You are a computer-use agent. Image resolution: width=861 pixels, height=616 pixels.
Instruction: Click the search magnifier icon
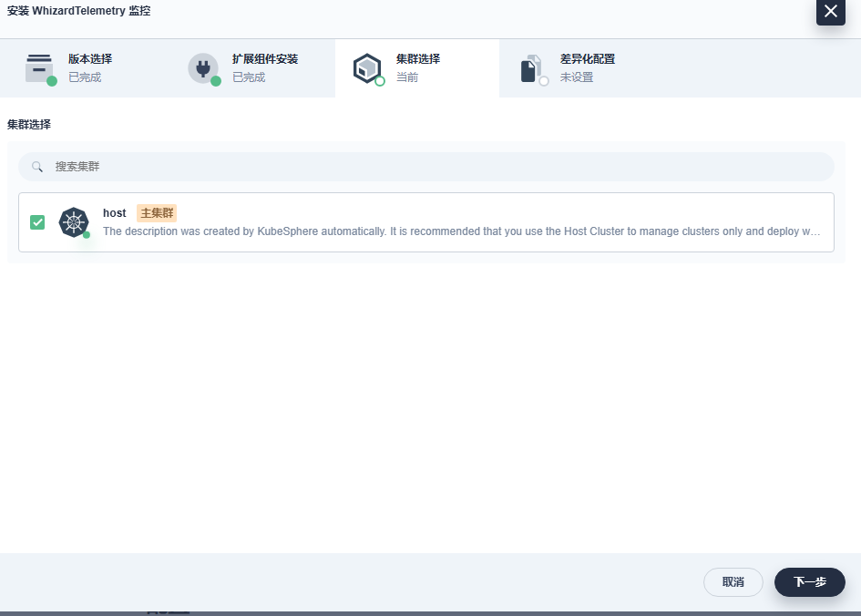click(x=36, y=167)
